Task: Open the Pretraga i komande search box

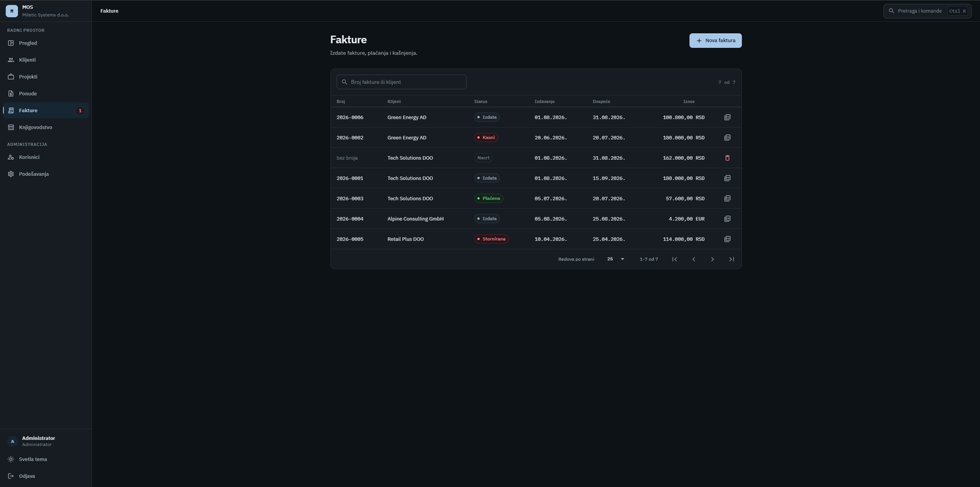Action: tap(927, 11)
